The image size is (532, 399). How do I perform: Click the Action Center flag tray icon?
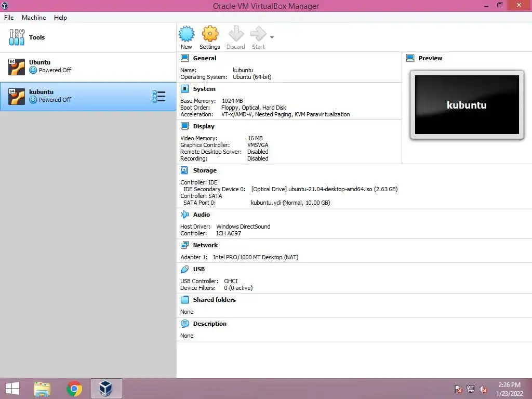[x=458, y=389]
